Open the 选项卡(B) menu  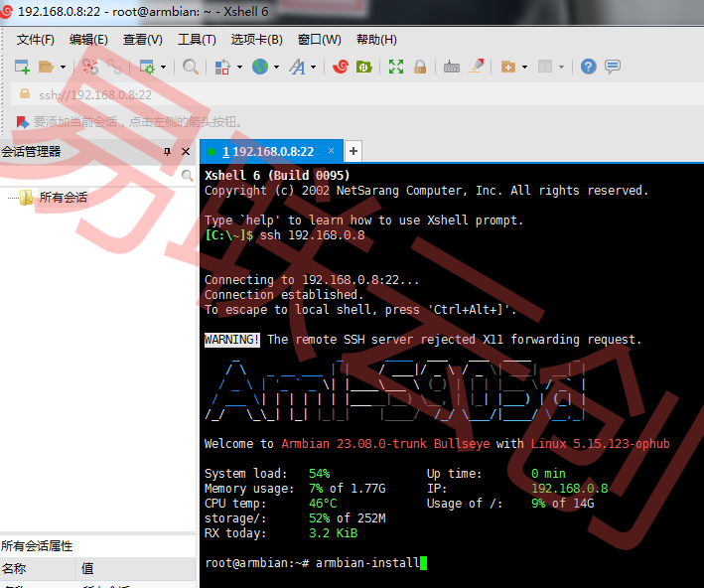pos(257,40)
